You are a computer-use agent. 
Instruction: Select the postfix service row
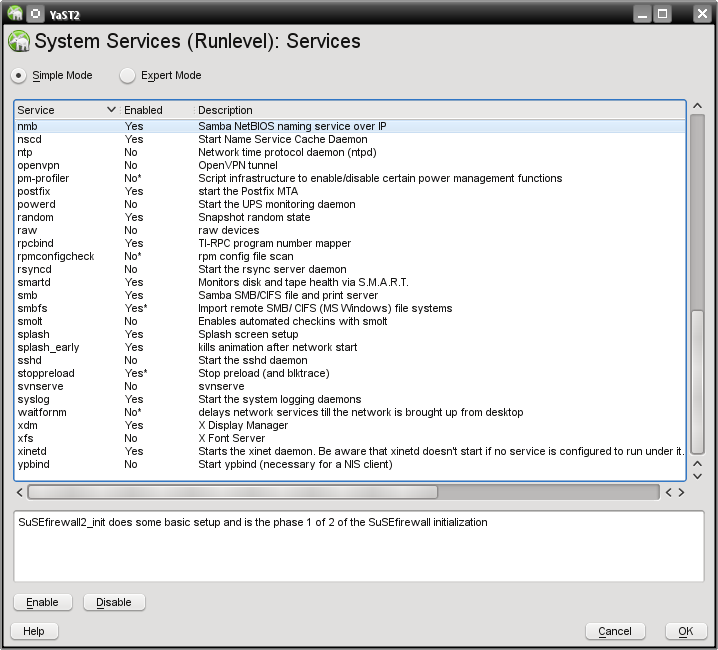coord(350,191)
